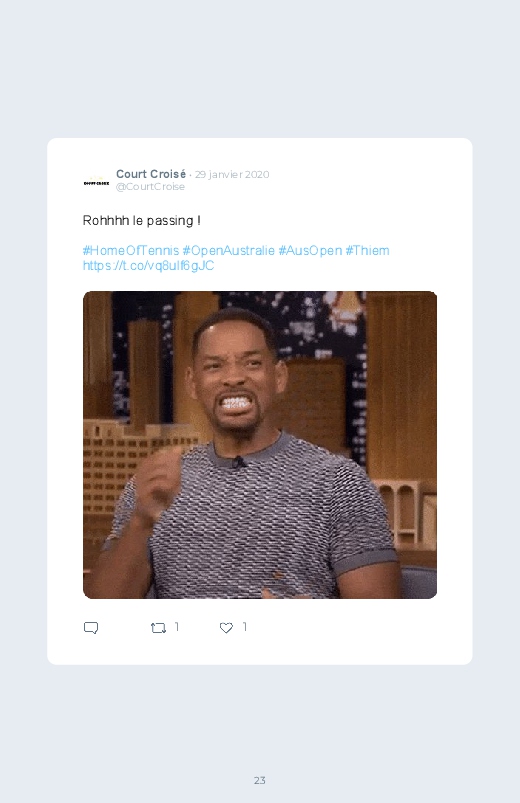Click the retweet count number
The width and height of the screenshot is (520, 803).
click(x=177, y=627)
